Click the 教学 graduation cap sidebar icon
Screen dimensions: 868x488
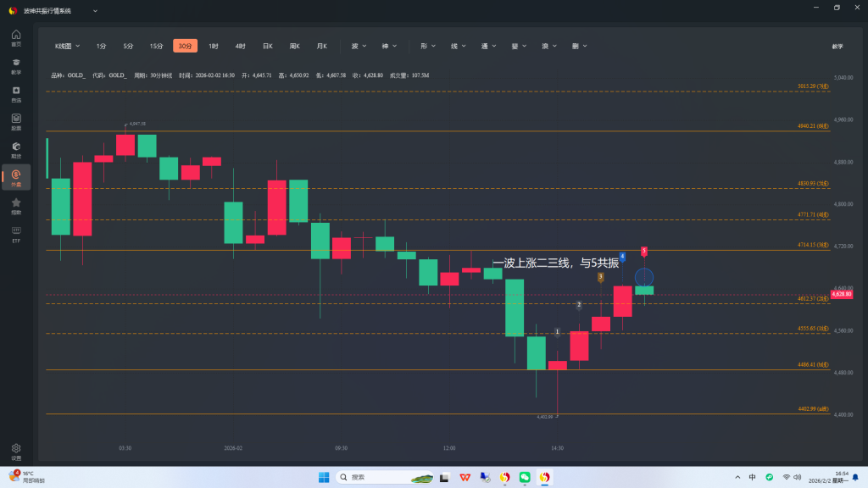click(x=16, y=65)
